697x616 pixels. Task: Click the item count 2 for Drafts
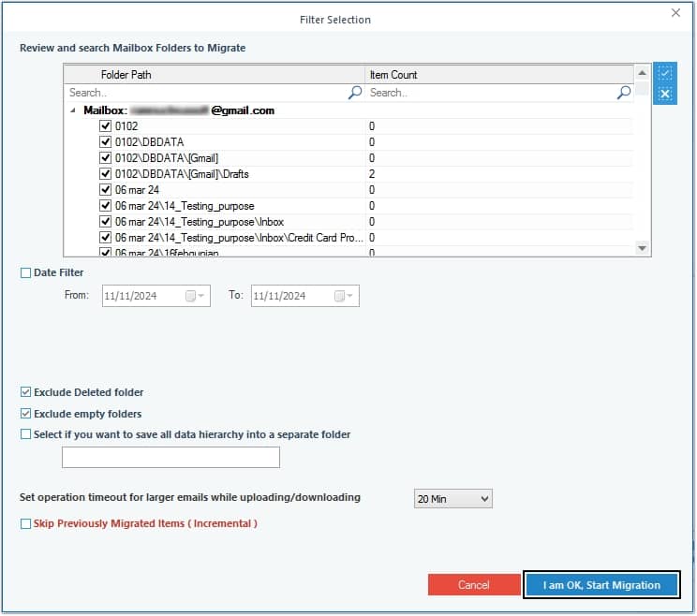372,174
